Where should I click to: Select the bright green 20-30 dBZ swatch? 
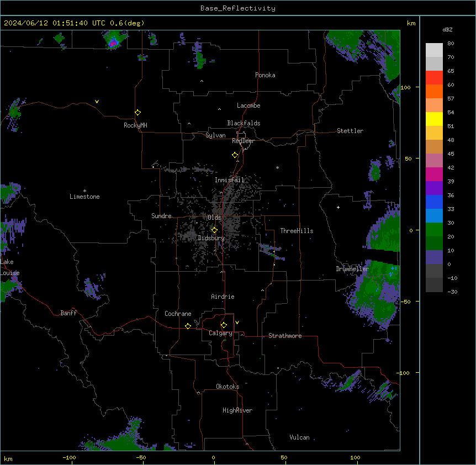pos(434,230)
